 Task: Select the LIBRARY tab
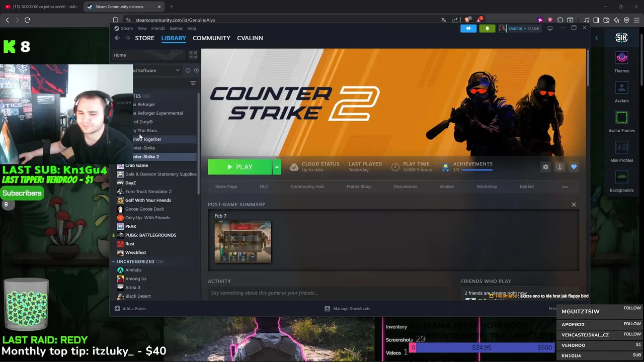(x=174, y=38)
